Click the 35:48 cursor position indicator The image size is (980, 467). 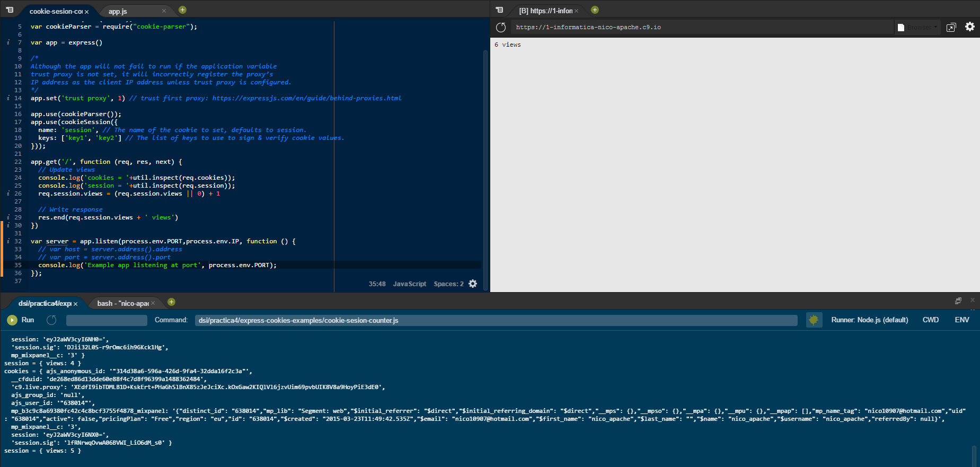(x=377, y=284)
